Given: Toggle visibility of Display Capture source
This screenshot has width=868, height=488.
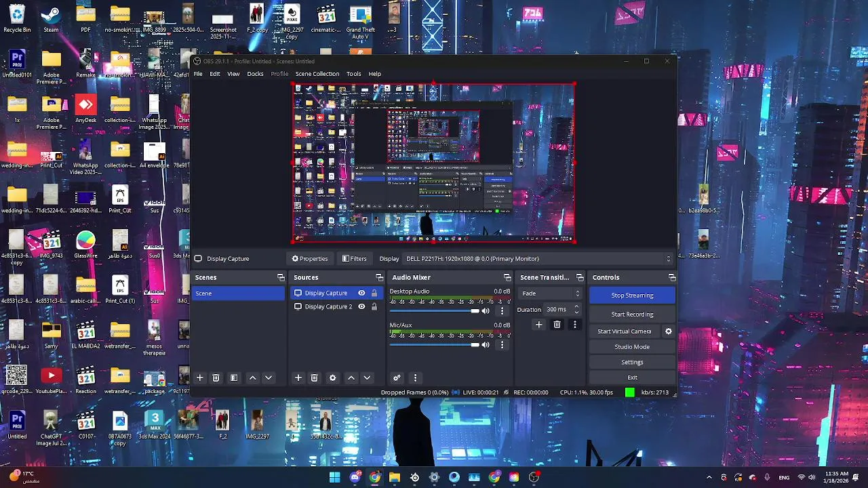Looking at the screenshot, I should click(x=361, y=293).
